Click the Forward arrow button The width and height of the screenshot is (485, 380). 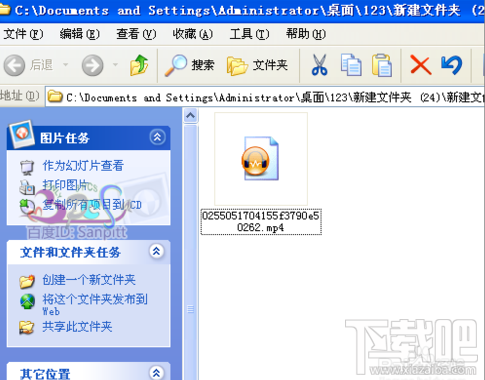coord(92,65)
